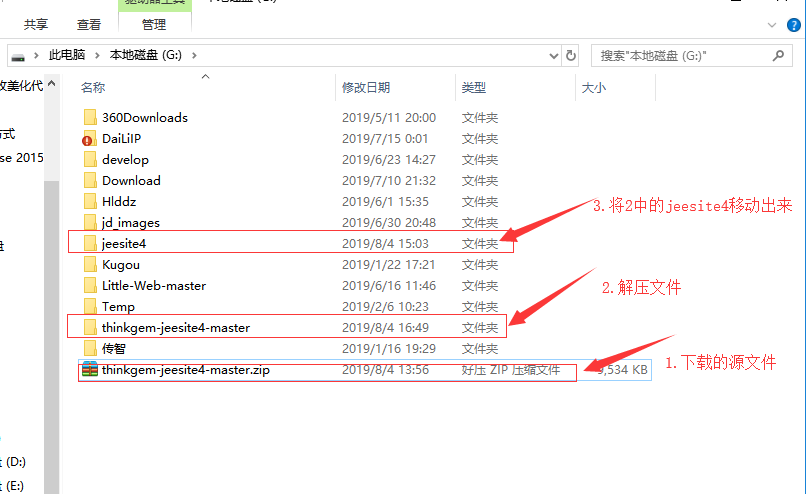Expand the ribbon with the chevron

[x=772, y=25]
